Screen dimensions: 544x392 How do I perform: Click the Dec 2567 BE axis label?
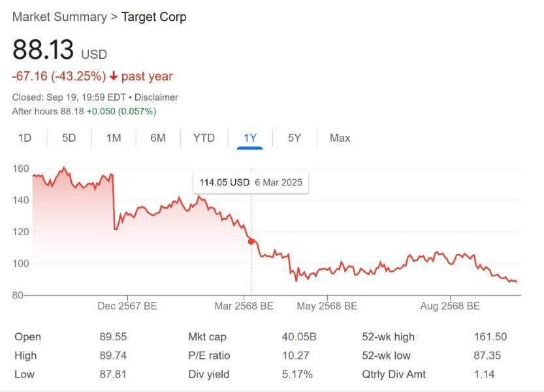pos(127,306)
